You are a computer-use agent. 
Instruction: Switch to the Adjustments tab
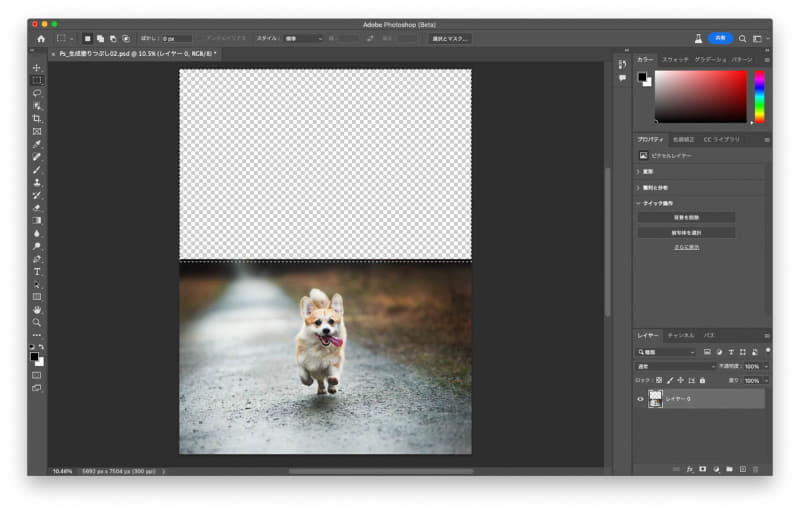click(x=684, y=140)
